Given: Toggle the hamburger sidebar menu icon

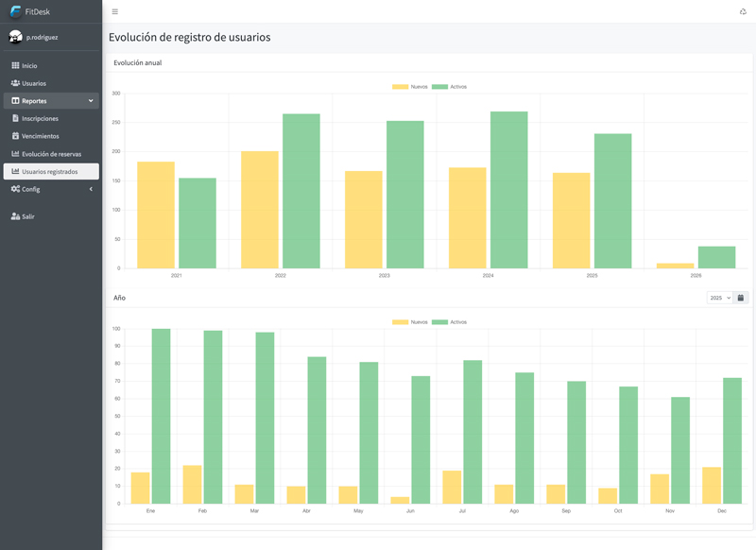Looking at the screenshot, I should click(114, 11).
